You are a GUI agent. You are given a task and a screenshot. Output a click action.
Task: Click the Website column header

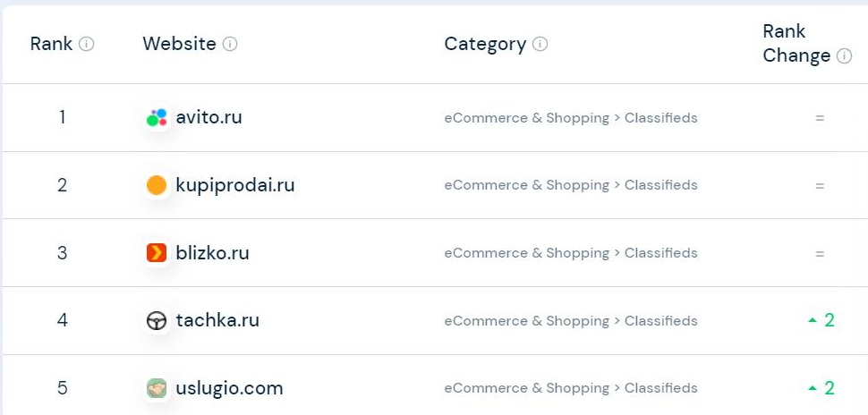[179, 44]
